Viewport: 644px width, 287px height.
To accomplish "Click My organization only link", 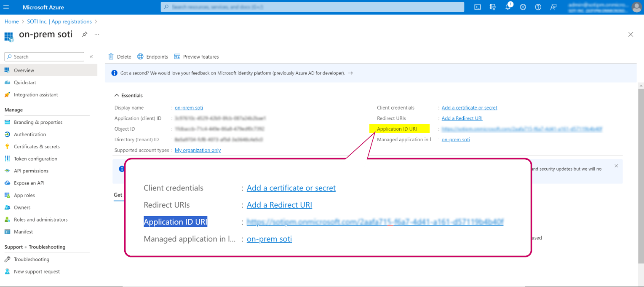I will click(x=198, y=150).
